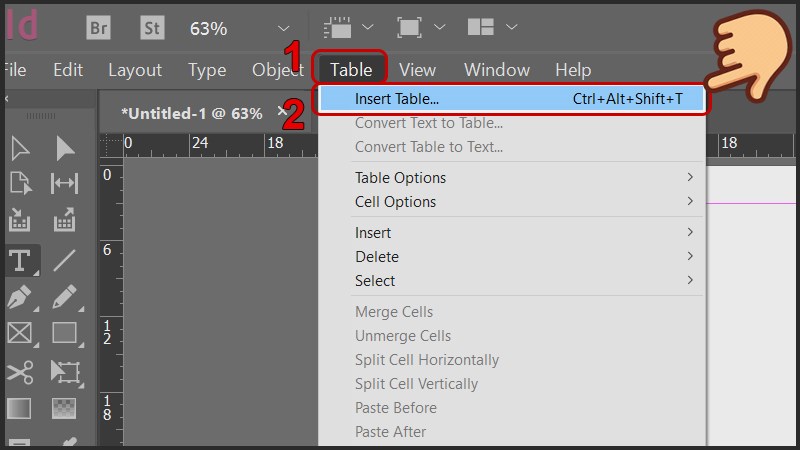Select the Type tool

[20, 261]
